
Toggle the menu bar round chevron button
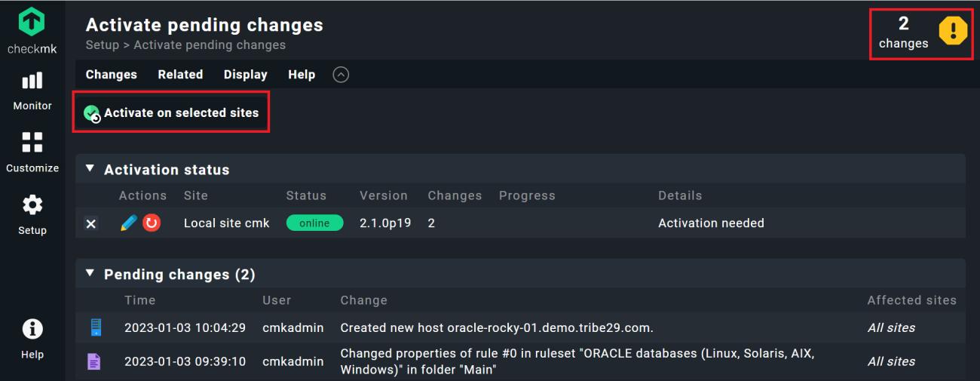pyautogui.click(x=341, y=75)
